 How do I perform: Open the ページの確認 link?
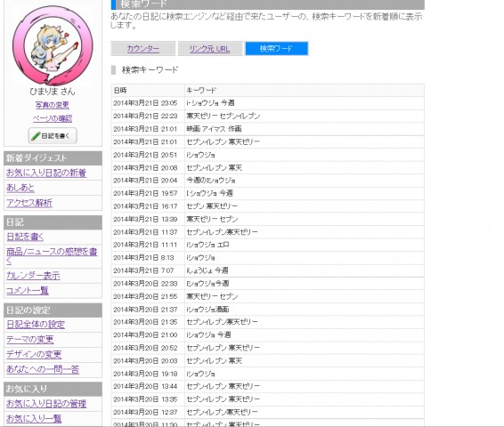53,118
